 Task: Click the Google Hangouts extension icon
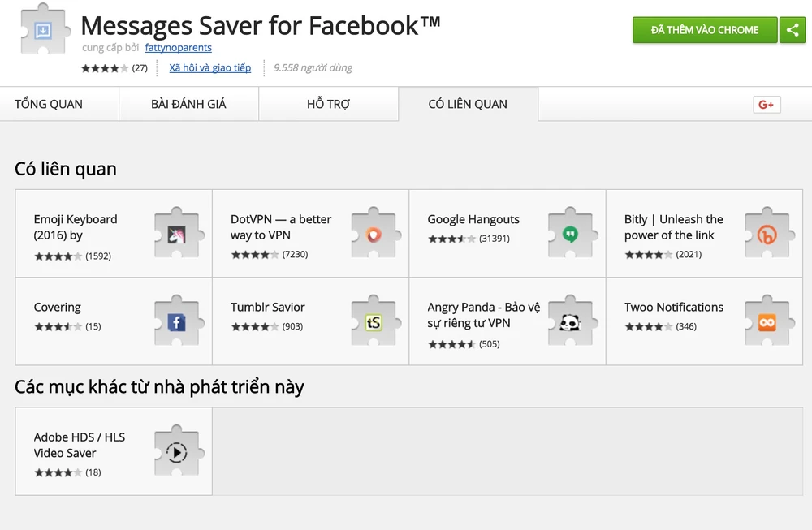570,235
